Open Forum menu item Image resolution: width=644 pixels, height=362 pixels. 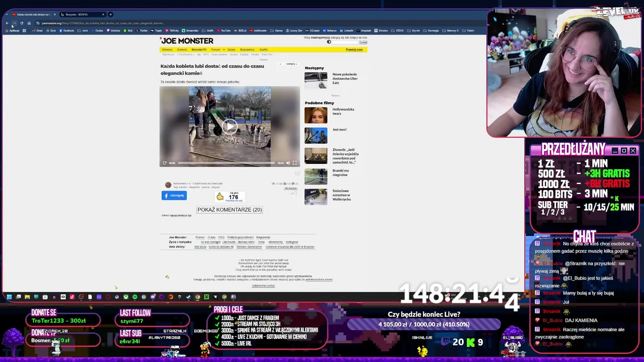coord(215,50)
